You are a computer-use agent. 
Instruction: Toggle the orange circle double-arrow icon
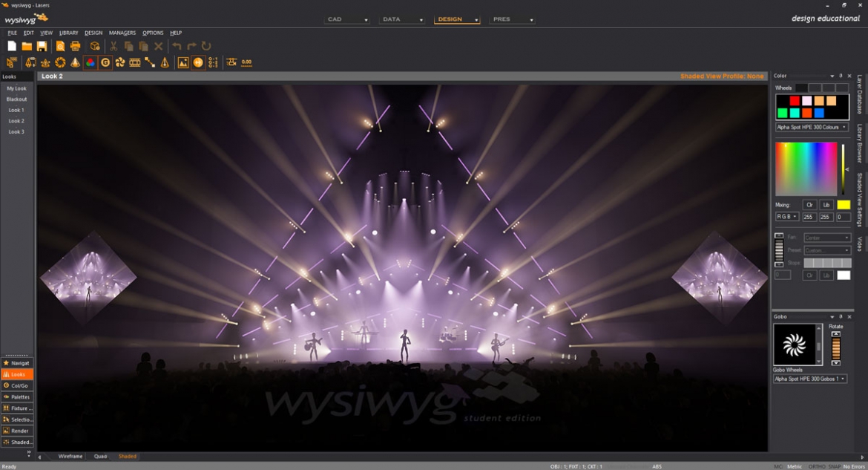(198, 62)
